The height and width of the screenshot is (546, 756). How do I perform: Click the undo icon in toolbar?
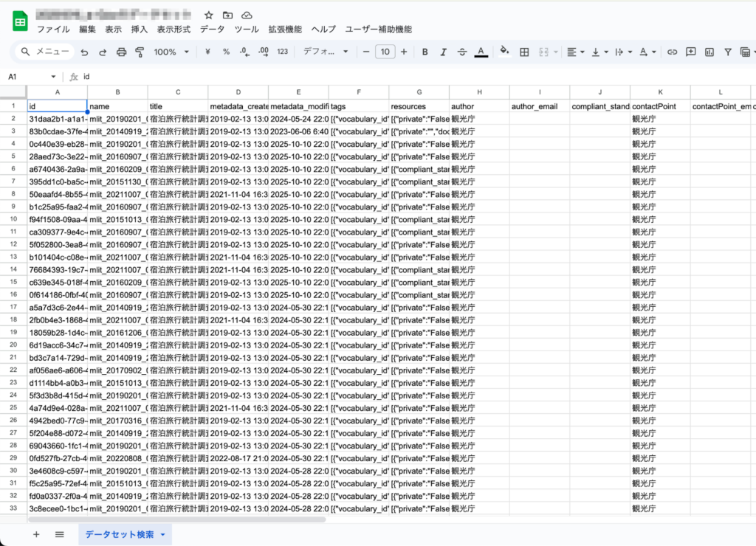click(x=84, y=52)
